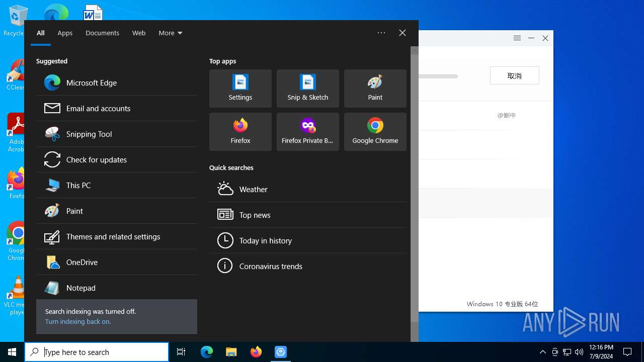Image resolution: width=644 pixels, height=362 pixels.
Task: Open Firefox Private Browsing tile
Action: pyautogui.click(x=308, y=132)
